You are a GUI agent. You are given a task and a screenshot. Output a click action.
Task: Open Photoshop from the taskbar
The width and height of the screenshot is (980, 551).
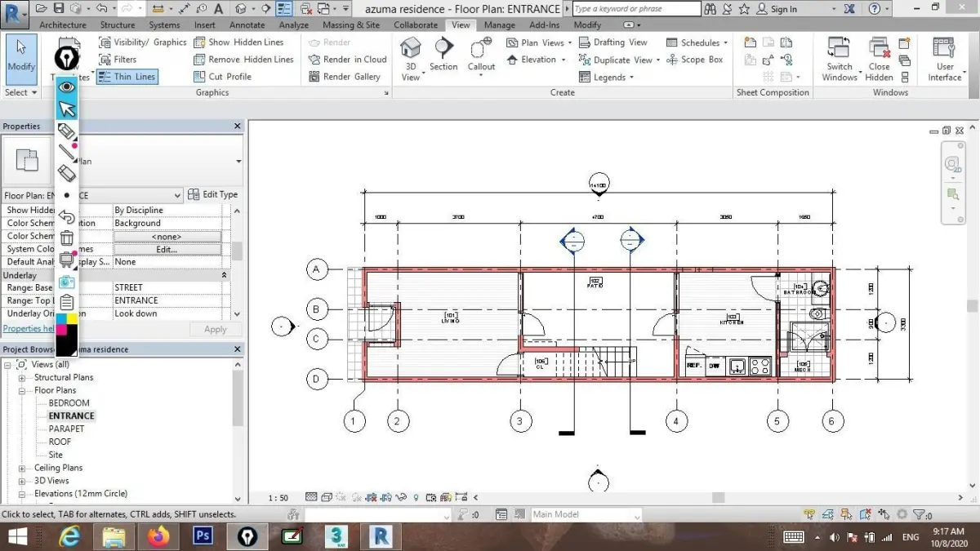(x=202, y=536)
